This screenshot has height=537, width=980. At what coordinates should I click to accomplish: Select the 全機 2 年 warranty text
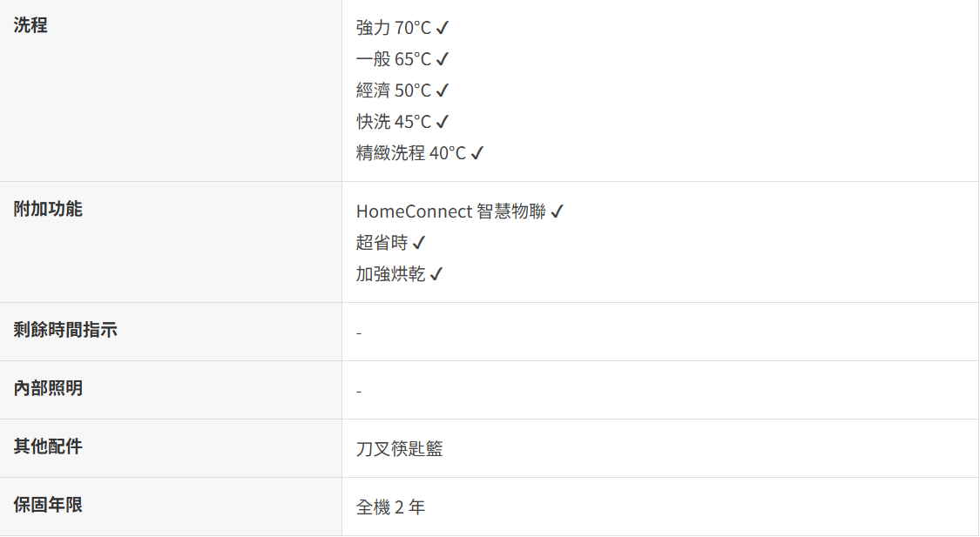391,507
